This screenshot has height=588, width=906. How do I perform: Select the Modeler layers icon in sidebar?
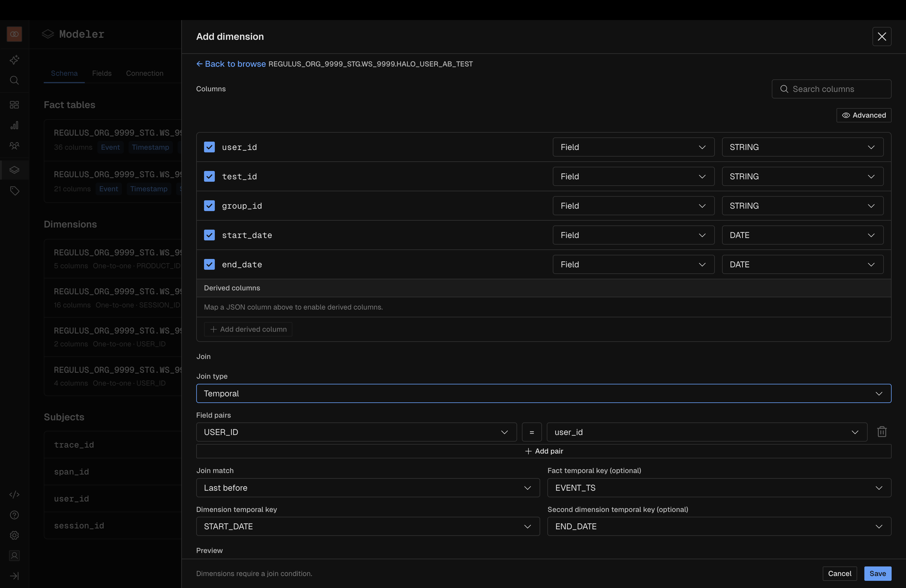pyautogui.click(x=14, y=170)
